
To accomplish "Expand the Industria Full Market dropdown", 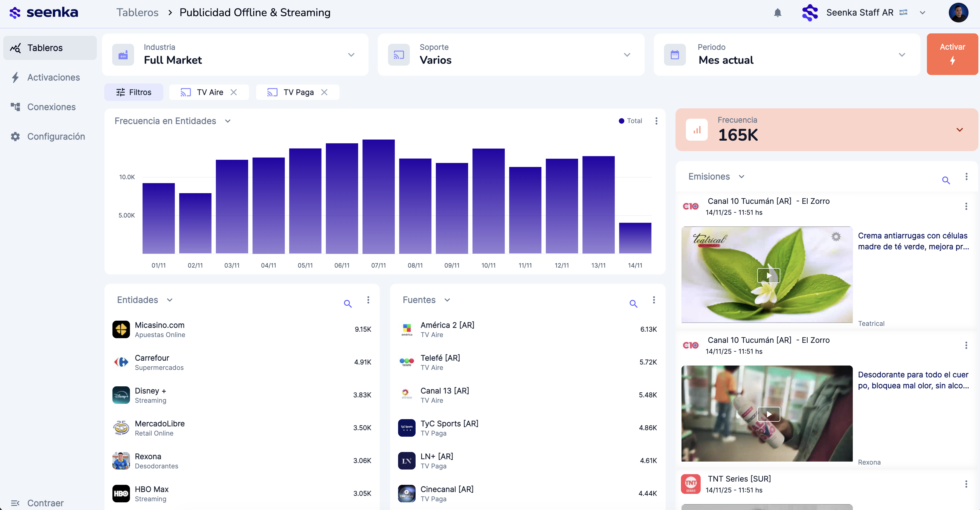I will (x=351, y=55).
